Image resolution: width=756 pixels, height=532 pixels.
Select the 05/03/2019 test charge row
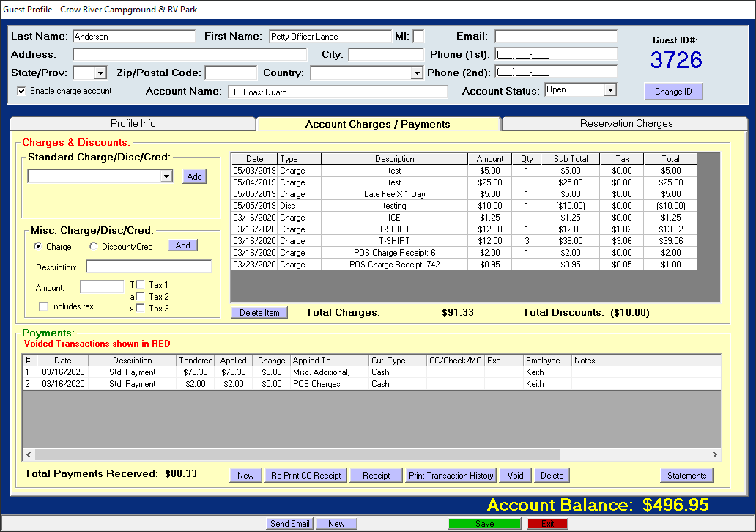coord(464,171)
